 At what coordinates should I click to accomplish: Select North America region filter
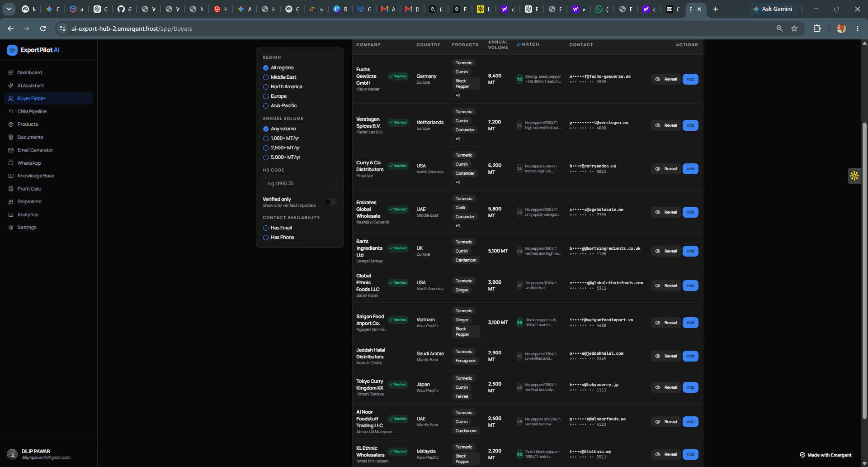coord(266,87)
